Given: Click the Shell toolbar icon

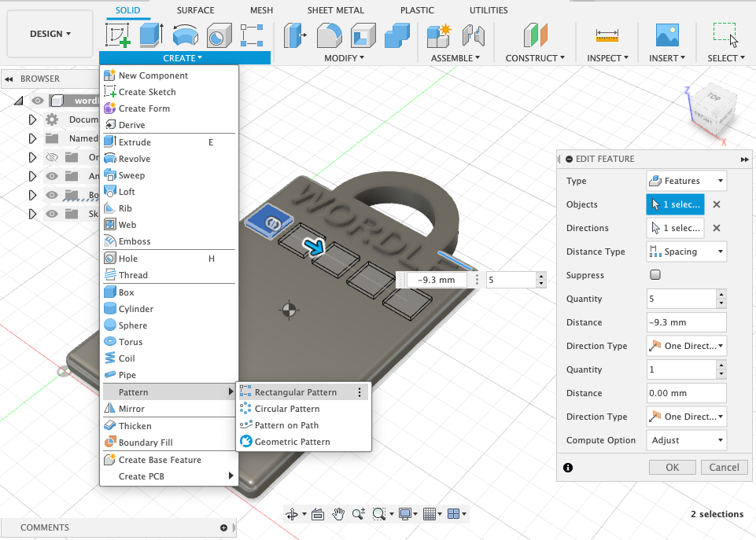Looking at the screenshot, I should (363, 35).
